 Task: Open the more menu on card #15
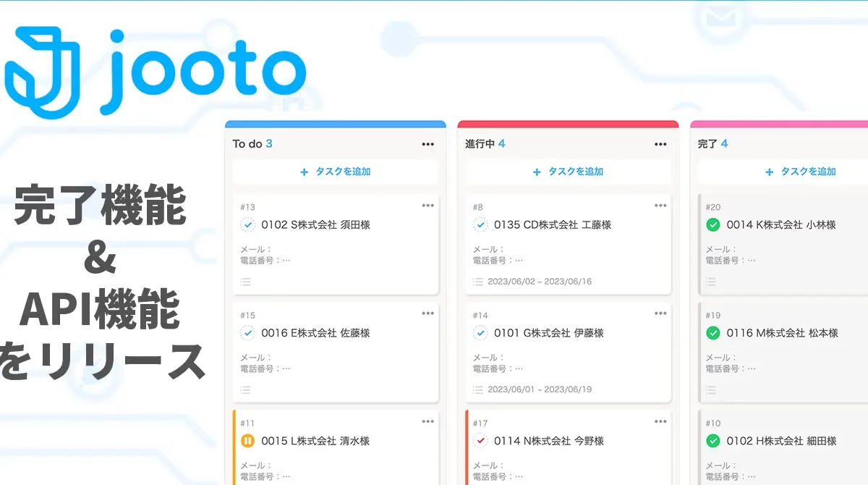pyautogui.click(x=428, y=313)
